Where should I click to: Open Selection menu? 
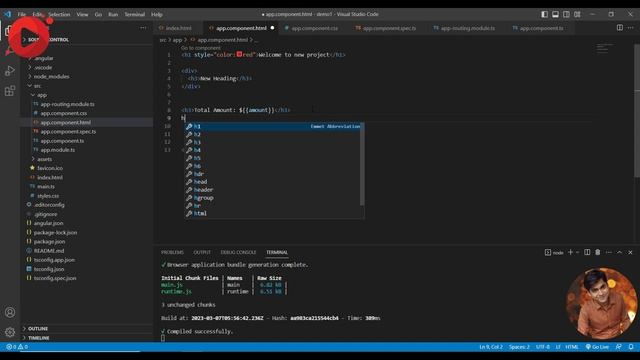coord(60,14)
